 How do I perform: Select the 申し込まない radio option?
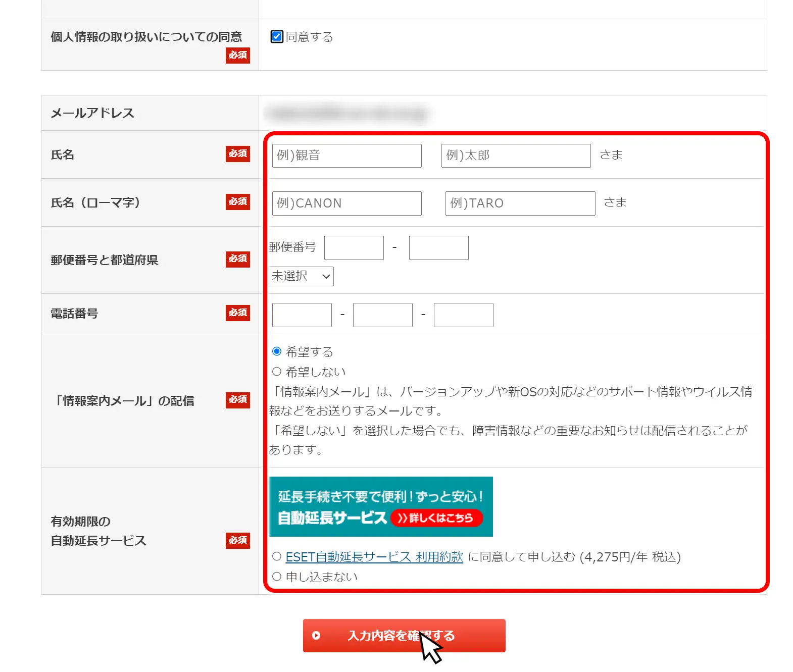coord(277,576)
